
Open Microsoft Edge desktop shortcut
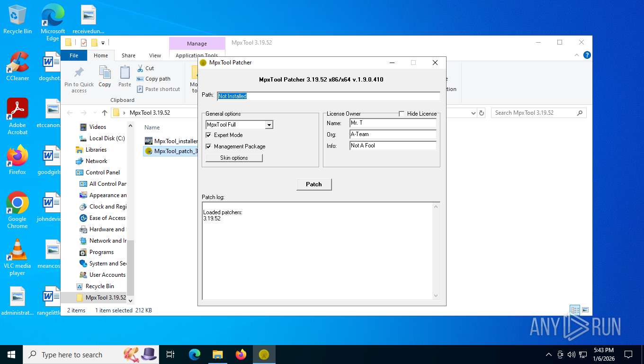click(53, 22)
